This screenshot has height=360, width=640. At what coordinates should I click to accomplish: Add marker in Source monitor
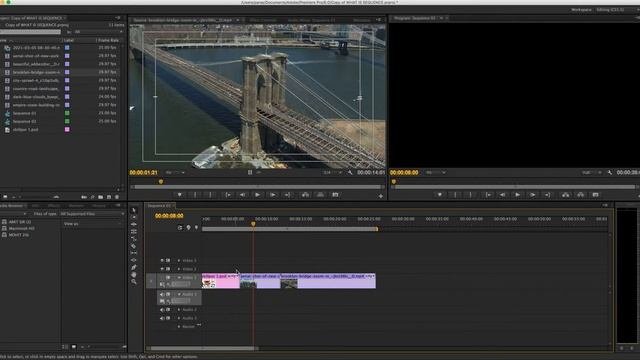[180, 195]
